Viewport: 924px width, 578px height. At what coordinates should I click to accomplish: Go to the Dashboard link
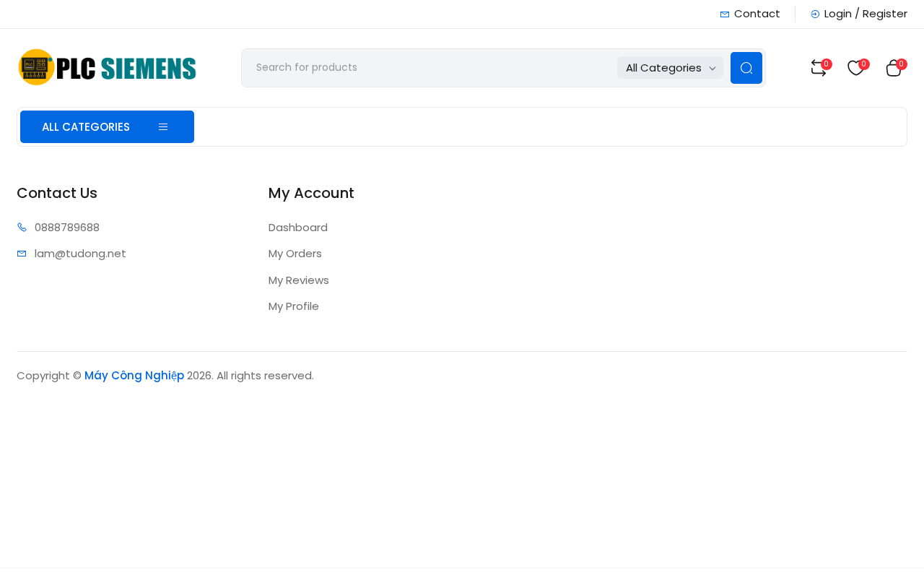298,228
